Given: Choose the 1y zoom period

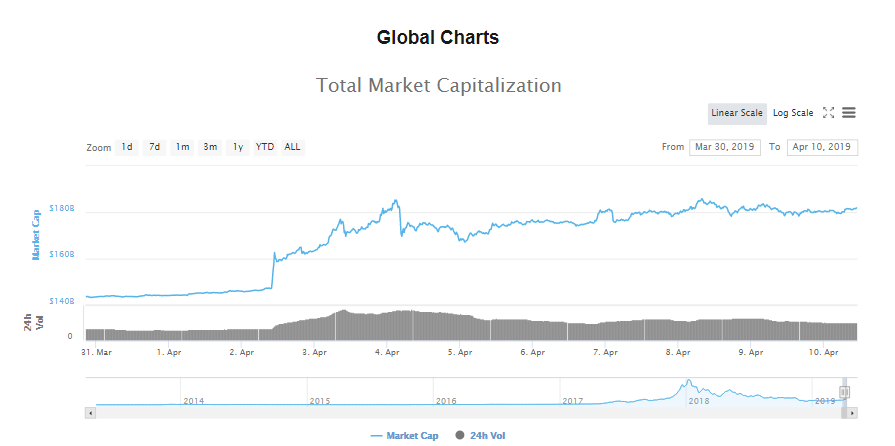Looking at the screenshot, I should coord(238,147).
